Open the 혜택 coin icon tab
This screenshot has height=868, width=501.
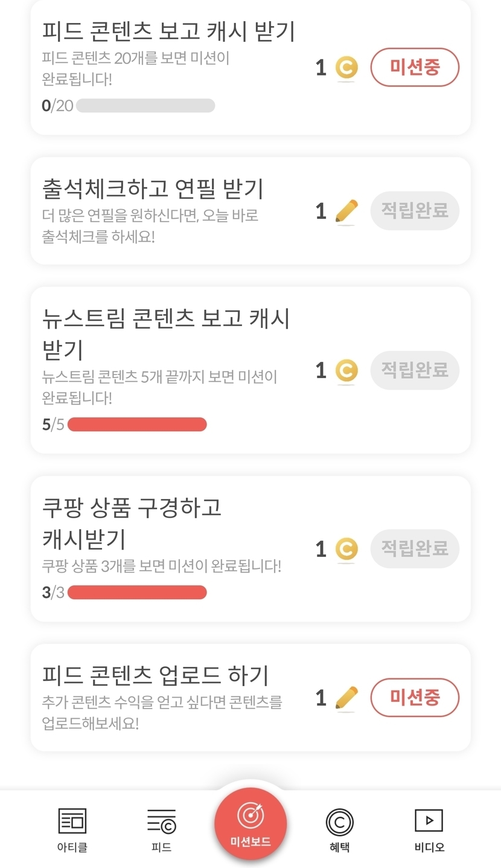(339, 822)
